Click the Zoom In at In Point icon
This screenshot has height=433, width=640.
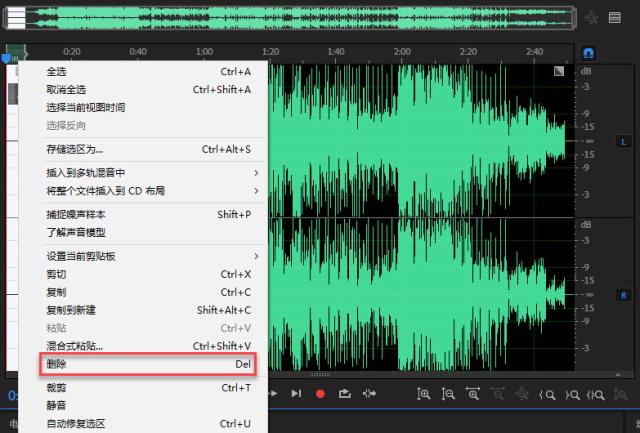coord(547,395)
